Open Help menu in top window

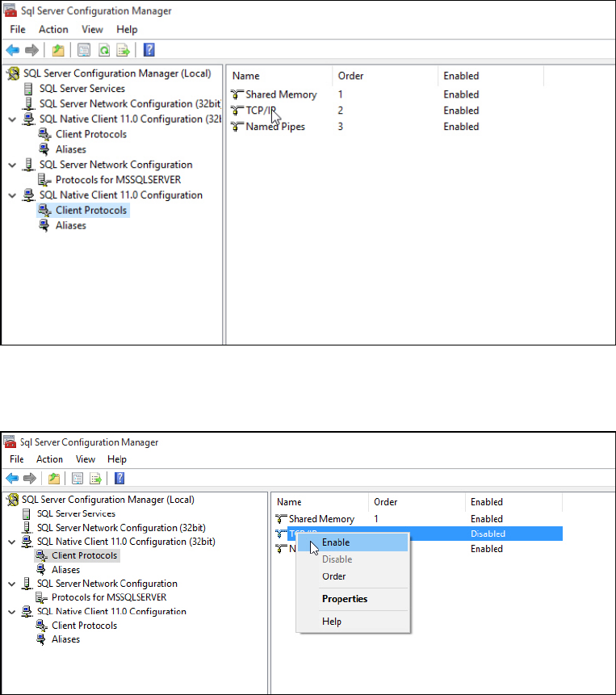tap(127, 30)
